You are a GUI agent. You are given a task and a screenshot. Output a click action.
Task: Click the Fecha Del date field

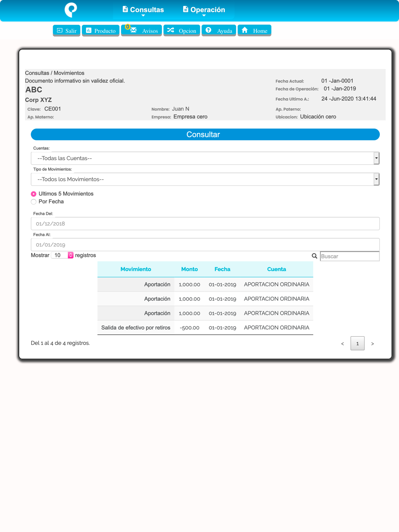click(x=205, y=224)
